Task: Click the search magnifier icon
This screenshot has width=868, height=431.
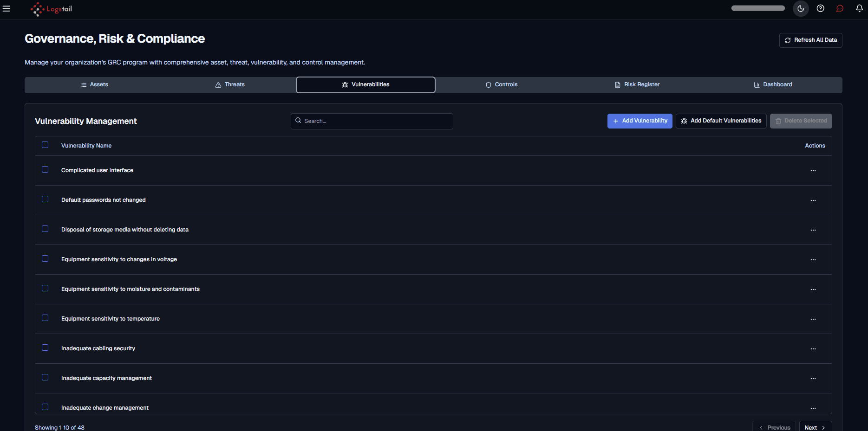Action: pyautogui.click(x=298, y=121)
